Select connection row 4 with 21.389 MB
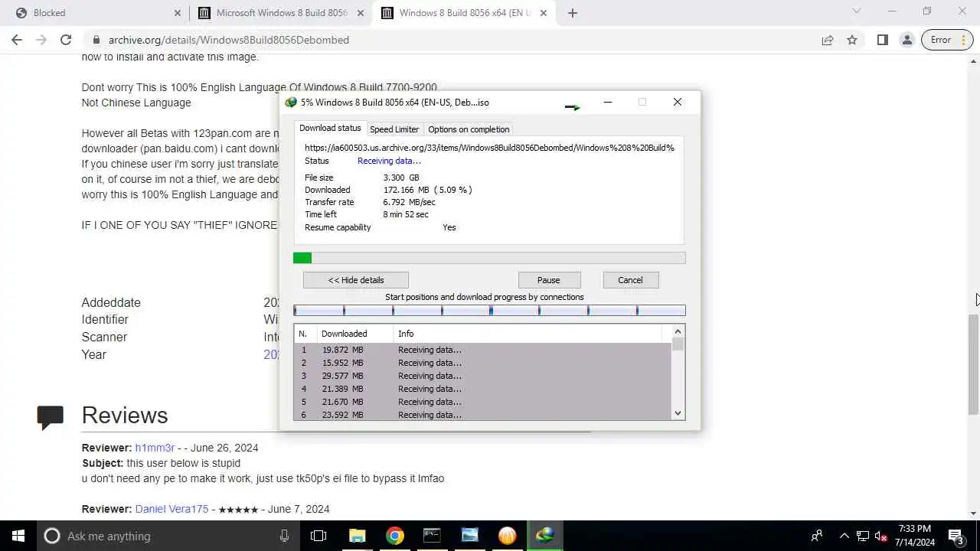 click(482, 389)
